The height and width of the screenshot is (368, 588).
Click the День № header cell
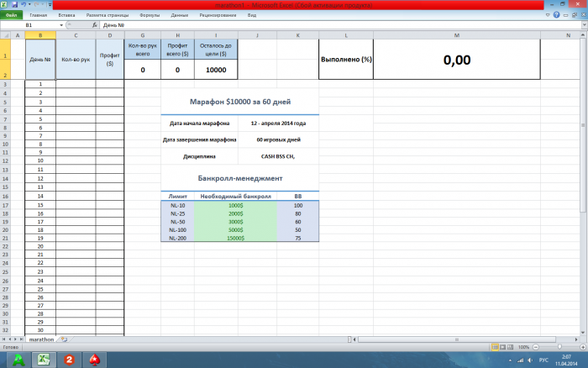coord(40,60)
